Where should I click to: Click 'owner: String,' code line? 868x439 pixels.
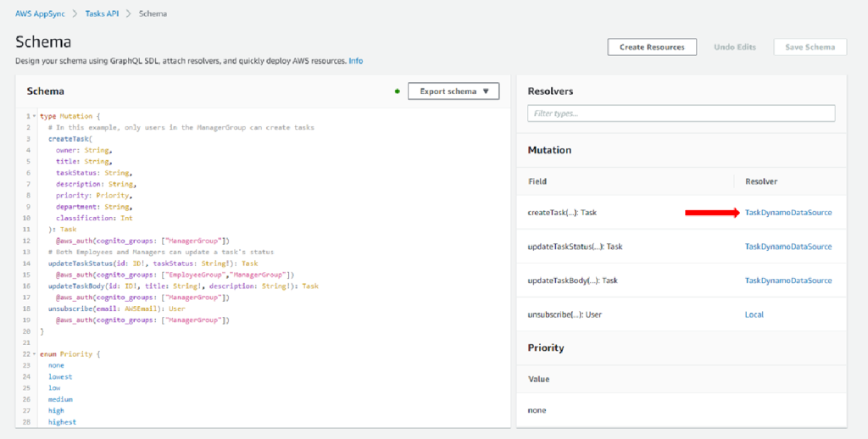click(x=84, y=150)
